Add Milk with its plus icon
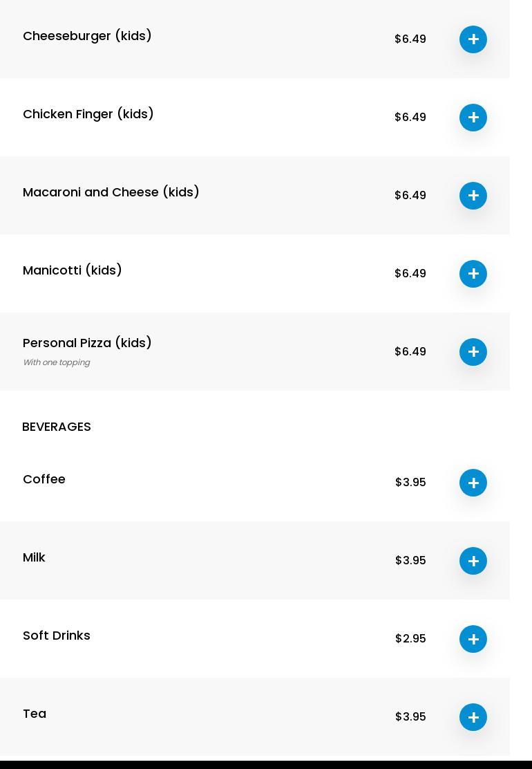Image resolution: width=532 pixels, height=769 pixels. [x=473, y=561]
